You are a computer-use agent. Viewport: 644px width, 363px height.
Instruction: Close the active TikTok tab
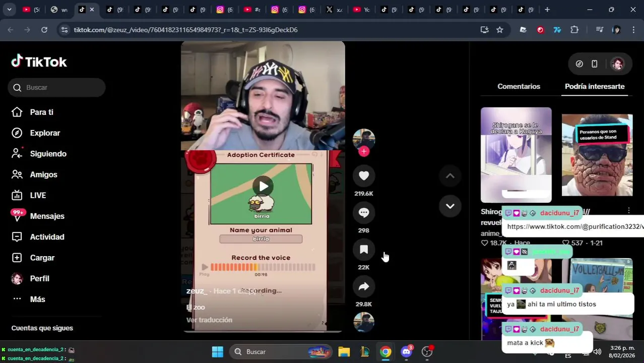(x=92, y=10)
